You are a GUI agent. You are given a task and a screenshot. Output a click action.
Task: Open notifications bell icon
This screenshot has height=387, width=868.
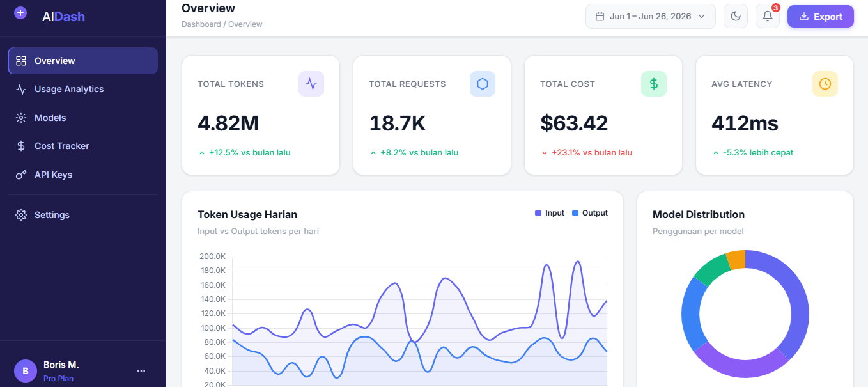(x=768, y=16)
